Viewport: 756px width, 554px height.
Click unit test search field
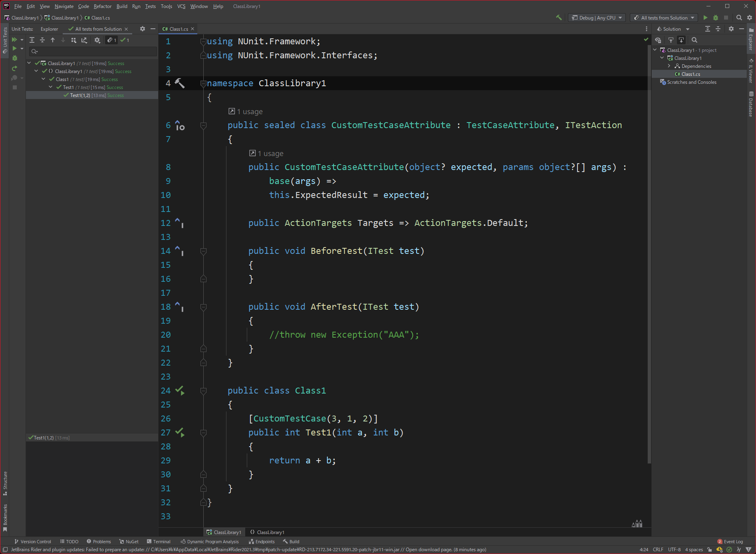93,51
